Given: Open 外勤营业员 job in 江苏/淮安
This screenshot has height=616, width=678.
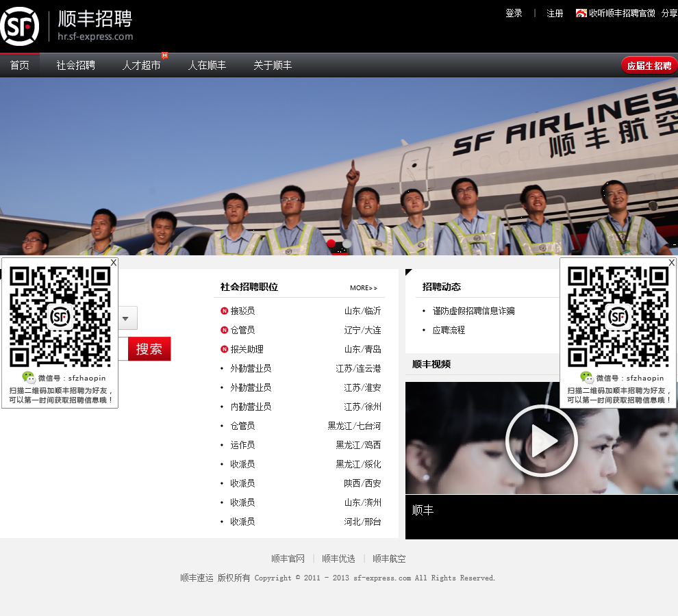Looking at the screenshot, I should coord(251,387).
